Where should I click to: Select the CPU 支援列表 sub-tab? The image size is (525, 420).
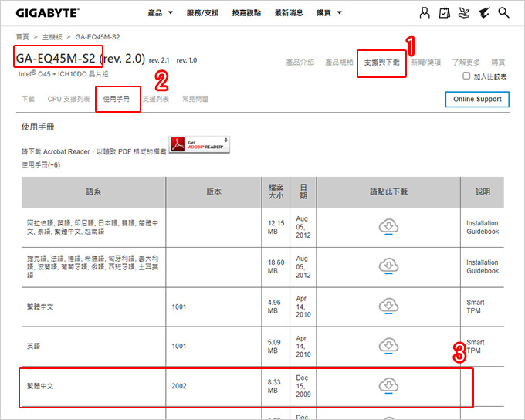pyautogui.click(x=69, y=99)
